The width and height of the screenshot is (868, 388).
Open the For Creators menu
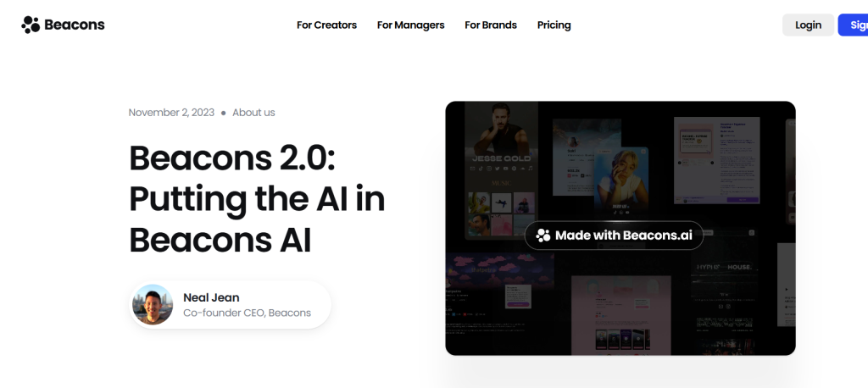(x=326, y=25)
